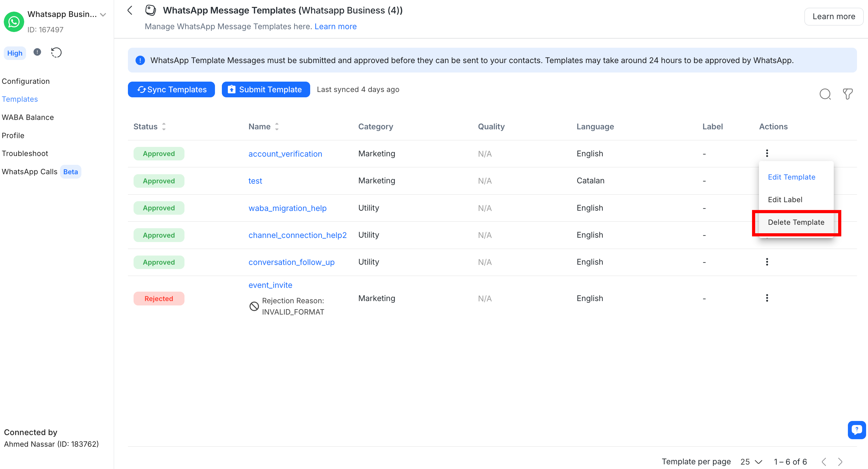This screenshot has width=868, height=469.
Task: Open the template filter funnel icon
Action: tap(848, 94)
